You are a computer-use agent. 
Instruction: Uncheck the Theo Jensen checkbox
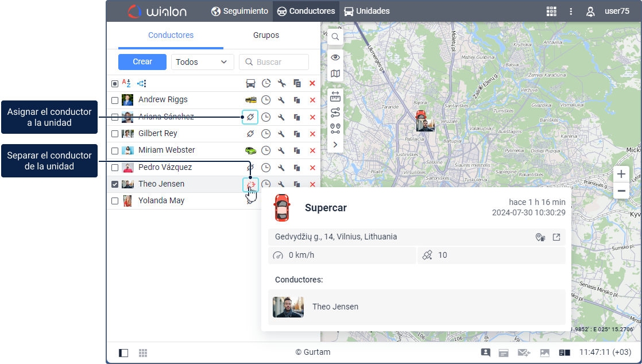tap(115, 184)
